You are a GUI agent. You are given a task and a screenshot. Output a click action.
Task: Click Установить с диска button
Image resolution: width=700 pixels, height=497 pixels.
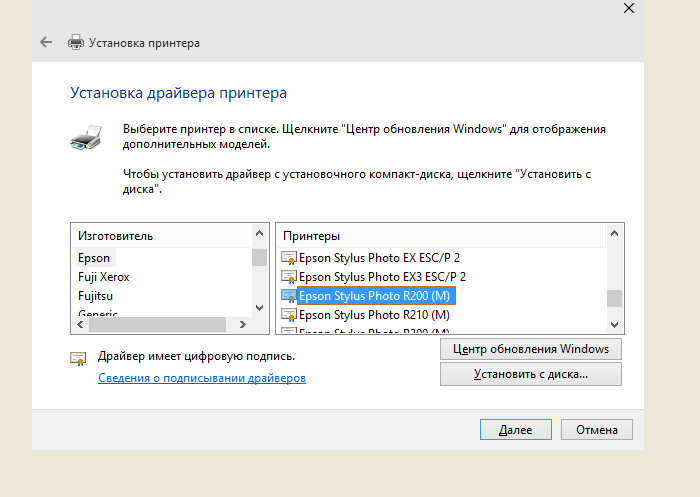click(x=531, y=374)
